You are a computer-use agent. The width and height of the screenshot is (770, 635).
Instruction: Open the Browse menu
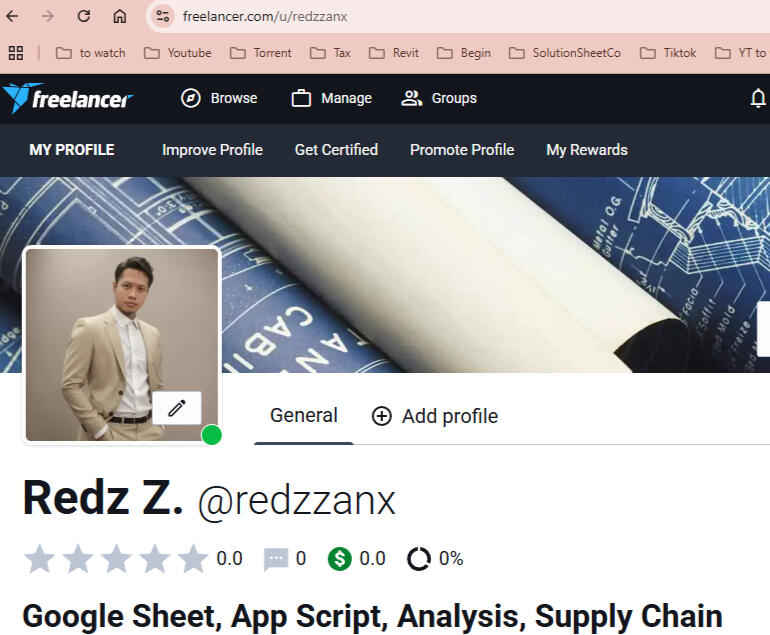pyautogui.click(x=219, y=98)
